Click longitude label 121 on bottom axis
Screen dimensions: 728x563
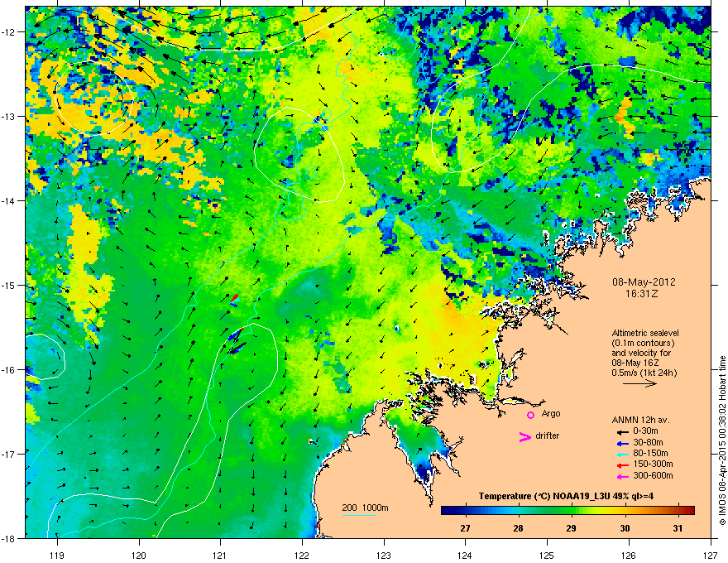(221, 555)
